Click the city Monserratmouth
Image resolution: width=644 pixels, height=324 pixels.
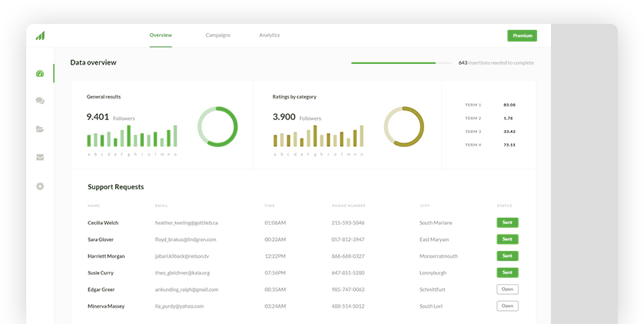pos(439,256)
